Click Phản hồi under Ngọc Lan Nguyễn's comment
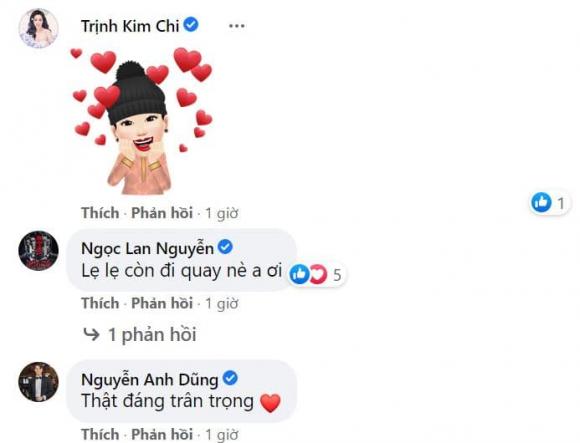 162,303
